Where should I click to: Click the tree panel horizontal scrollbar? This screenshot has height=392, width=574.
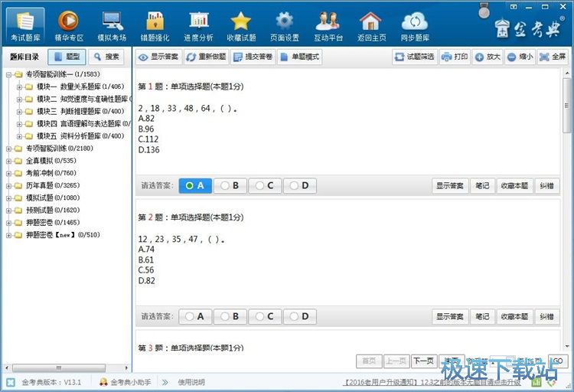59,367
